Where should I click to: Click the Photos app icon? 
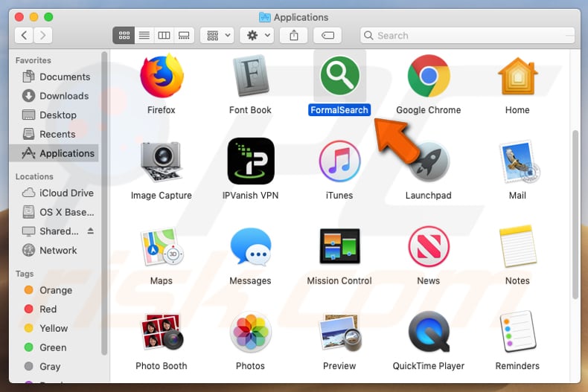click(x=251, y=332)
